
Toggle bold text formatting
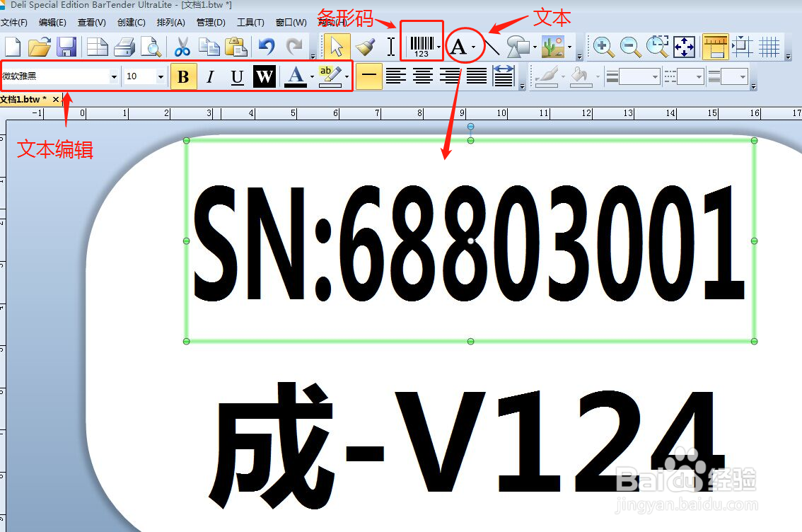click(183, 76)
